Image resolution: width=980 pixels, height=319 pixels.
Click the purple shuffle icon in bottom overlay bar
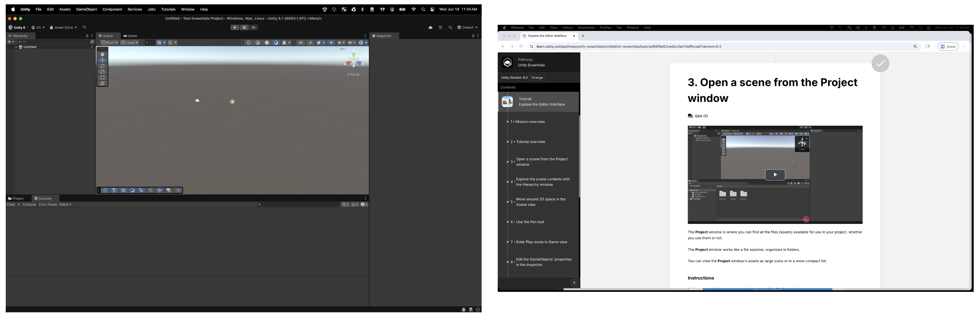178,190
